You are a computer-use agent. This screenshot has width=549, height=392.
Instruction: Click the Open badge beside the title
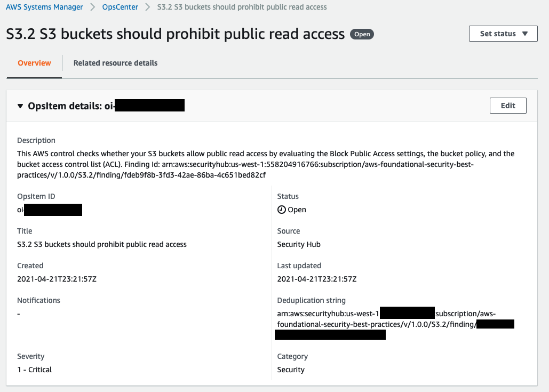(x=362, y=34)
